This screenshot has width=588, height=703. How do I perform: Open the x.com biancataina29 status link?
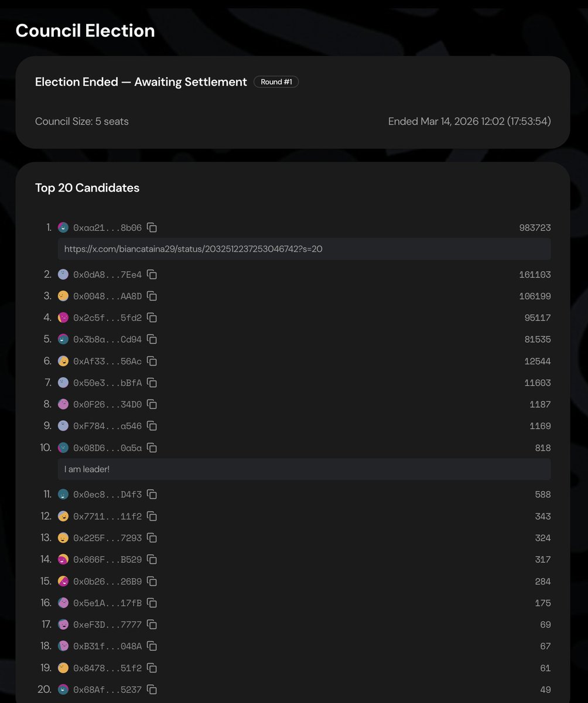tap(193, 249)
